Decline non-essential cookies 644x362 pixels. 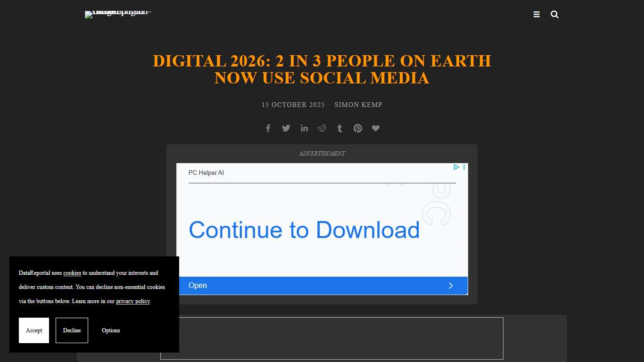(x=72, y=330)
